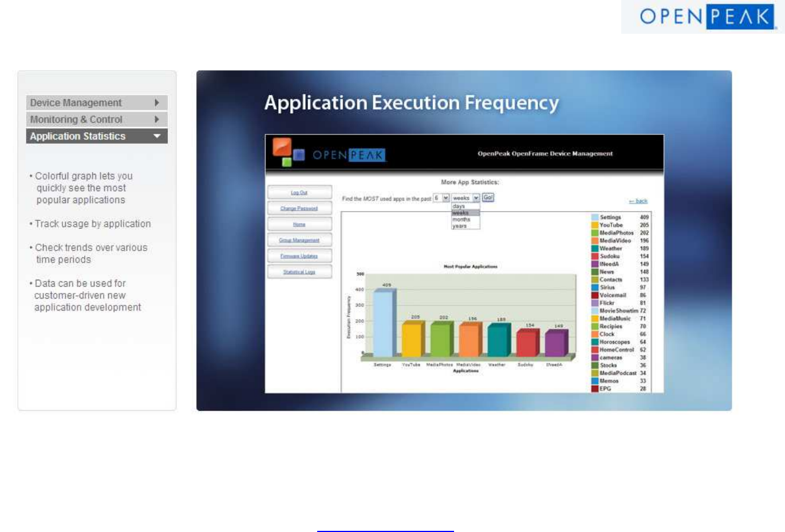Click the "Colorful graph lets you quickly see" bullet
Image resolution: width=785 pixels, height=532 pixels.
tap(81, 188)
